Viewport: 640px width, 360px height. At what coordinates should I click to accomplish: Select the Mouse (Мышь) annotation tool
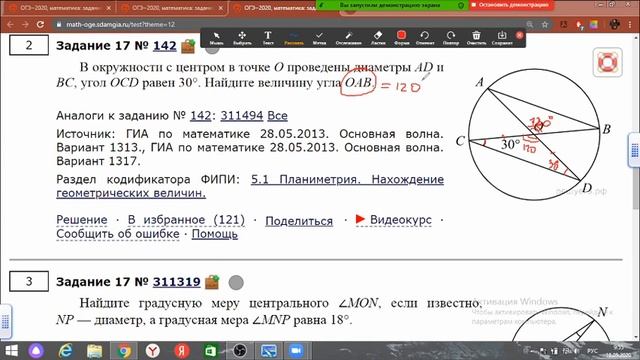(x=216, y=38)
